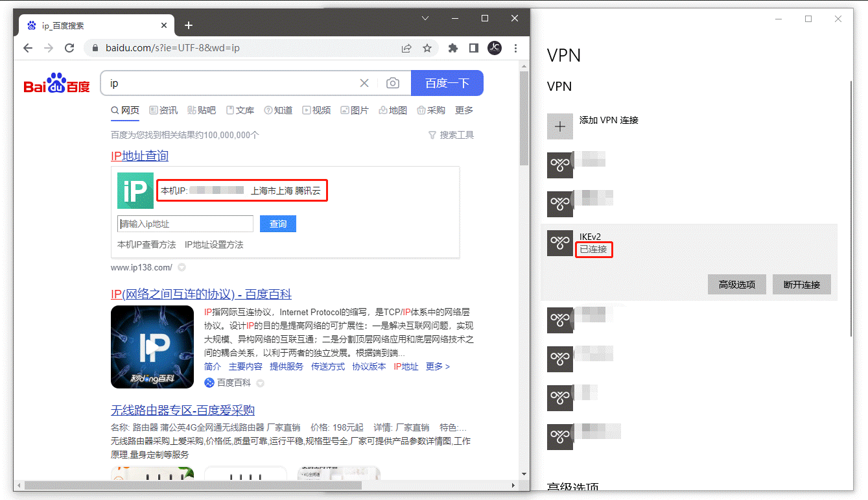868x500 pixels.
Task: Open the 传送方式 section link
Action: [328, 366]
